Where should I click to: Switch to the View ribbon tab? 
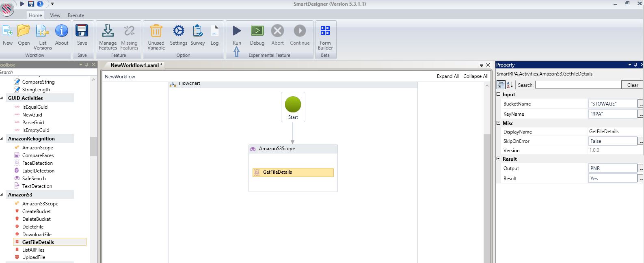(55, 15)
